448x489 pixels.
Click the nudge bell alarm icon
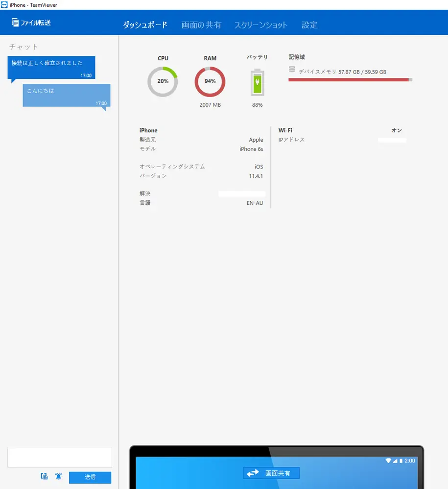tap(59, 476)
